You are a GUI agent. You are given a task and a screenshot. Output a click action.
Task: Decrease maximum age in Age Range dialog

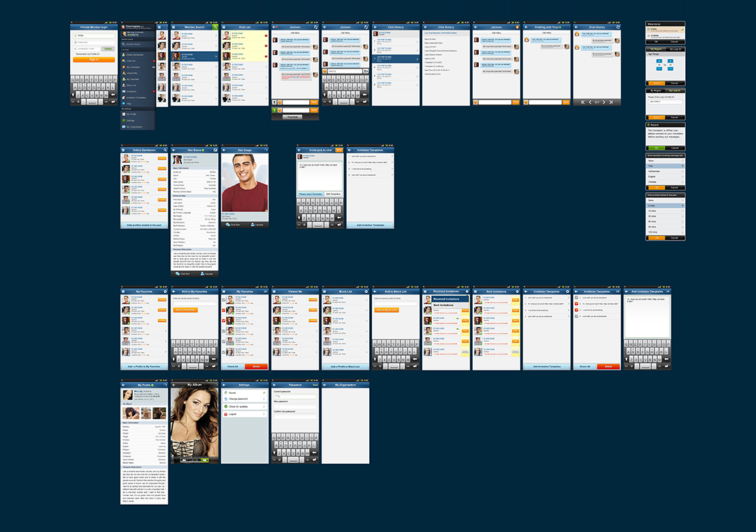point(670,69)
